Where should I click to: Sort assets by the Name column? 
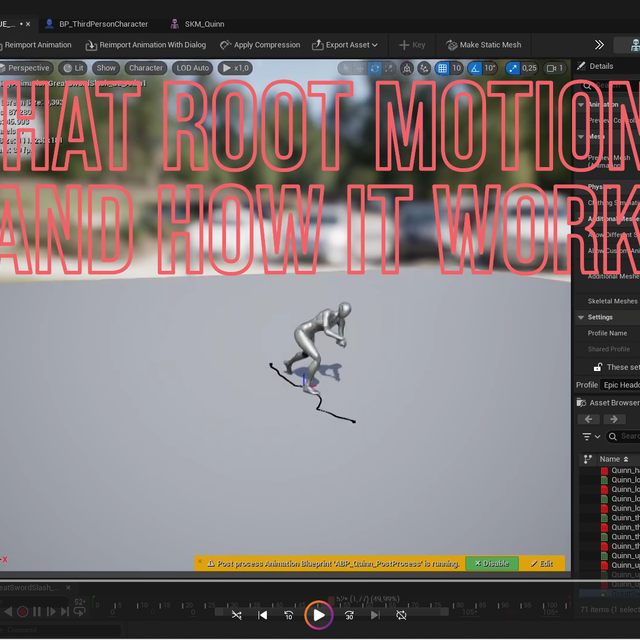click(x=613, y=459)
